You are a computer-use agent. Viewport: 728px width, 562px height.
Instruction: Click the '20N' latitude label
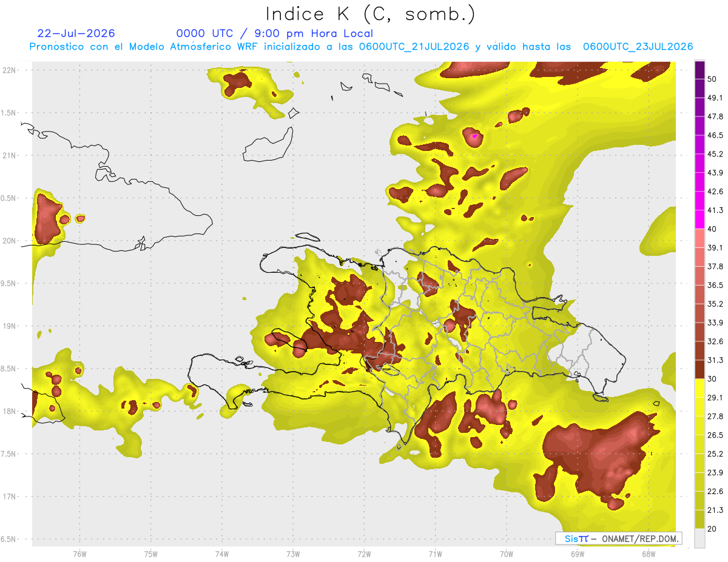pos(10,241)
